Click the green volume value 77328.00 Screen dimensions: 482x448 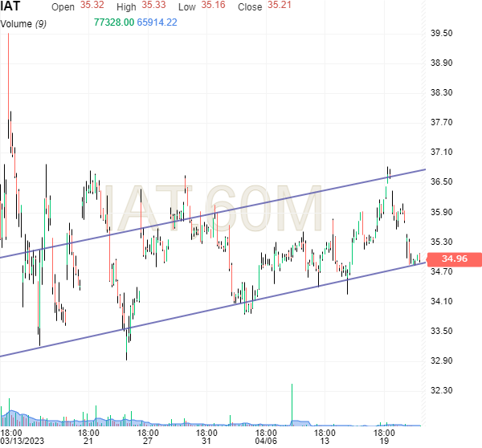(x=113, y=22)
